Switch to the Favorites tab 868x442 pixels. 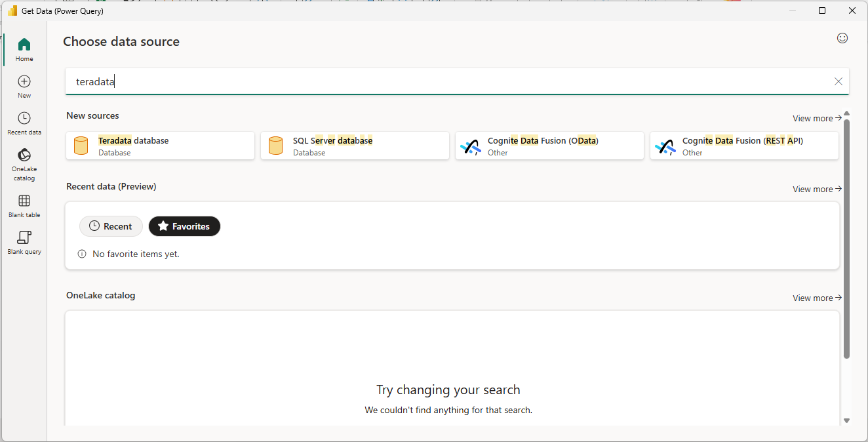[184, 226]
